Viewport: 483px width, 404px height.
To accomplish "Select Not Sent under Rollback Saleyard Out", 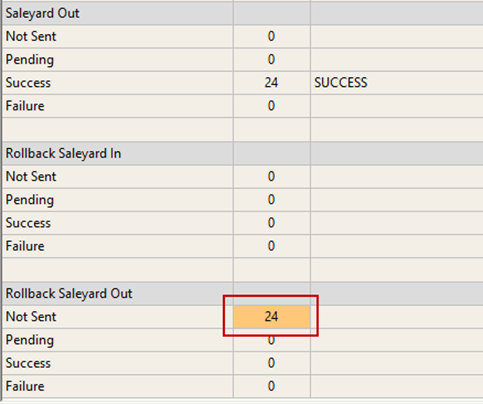I will pos(31,317).
